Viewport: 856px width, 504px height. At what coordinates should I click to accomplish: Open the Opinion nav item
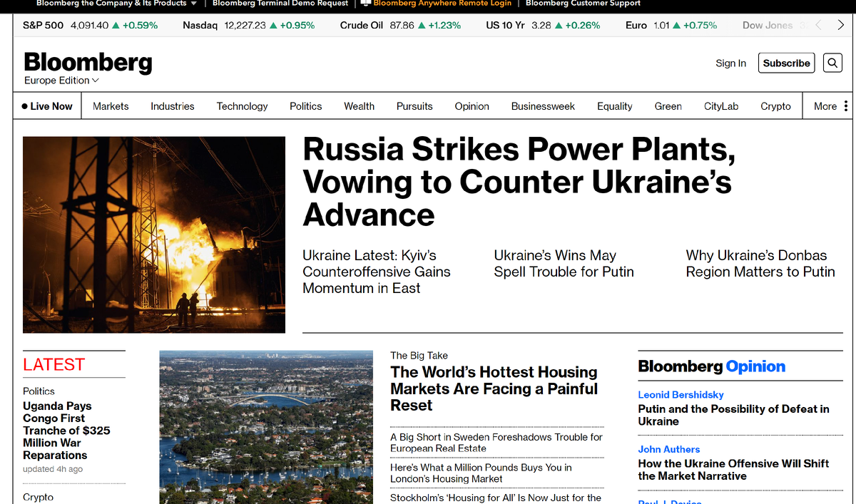472,106
